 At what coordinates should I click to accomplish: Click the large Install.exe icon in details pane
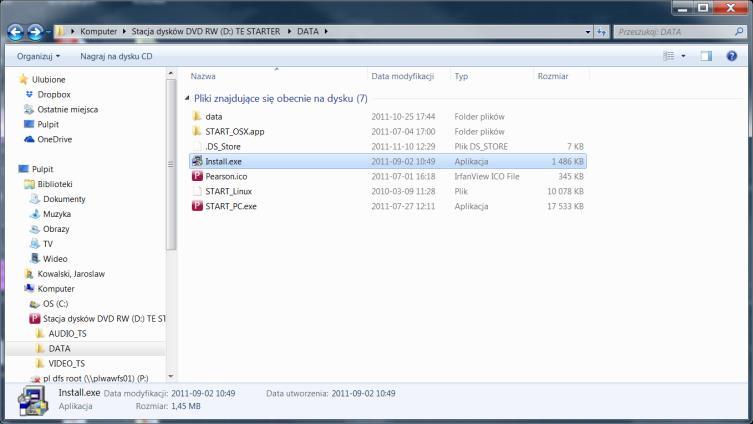tap(33, 400)
